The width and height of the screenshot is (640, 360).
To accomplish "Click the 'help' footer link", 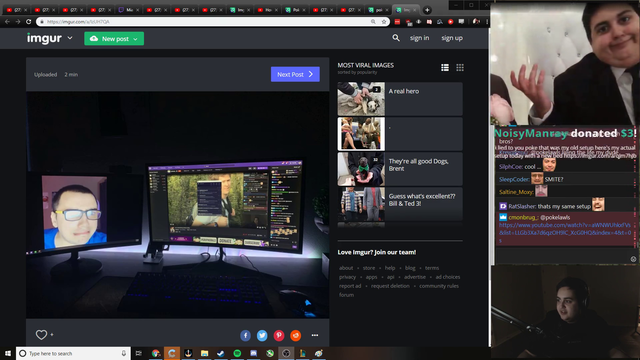I will (x=390, y=268).
